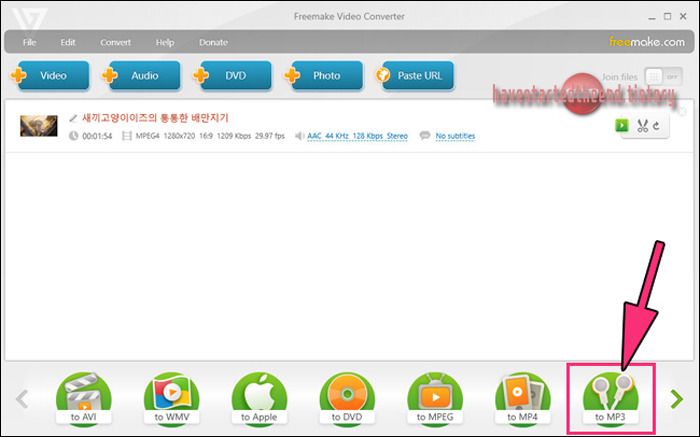
Task: Open the Donate menu
Action: [x=213, y=42]
